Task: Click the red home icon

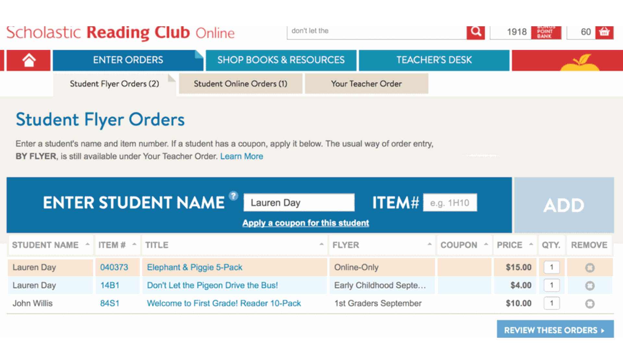Action: (x=29, y=60)
